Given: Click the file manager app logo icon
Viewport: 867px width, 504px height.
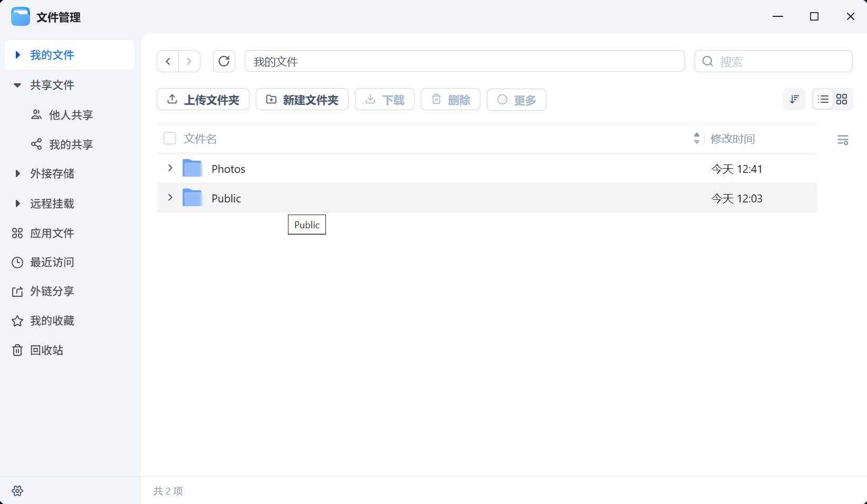Looking at the screenshot, I should [x=21, y=17].
